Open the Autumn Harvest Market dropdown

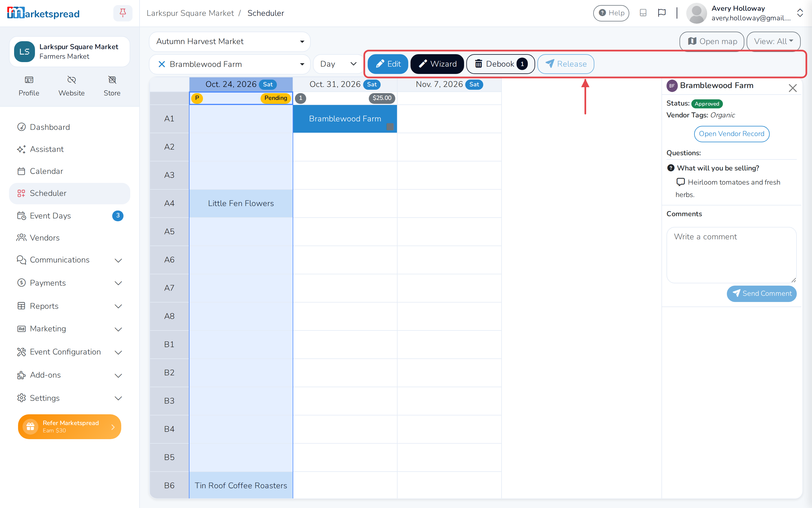click(230, 42)
